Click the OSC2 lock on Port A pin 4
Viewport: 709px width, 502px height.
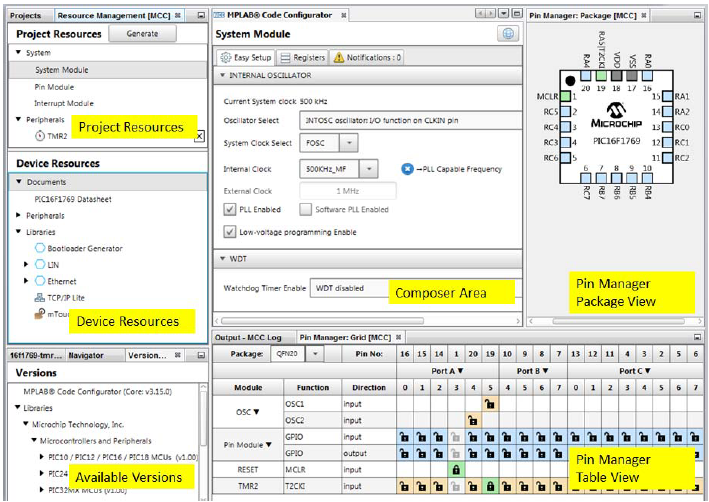[x=473, y=421]
